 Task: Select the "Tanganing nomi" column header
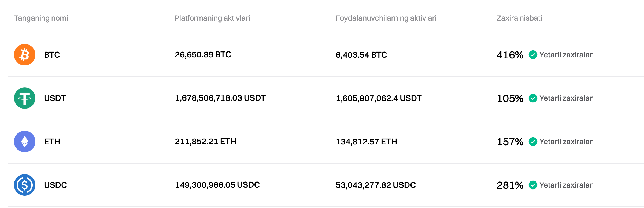(41, 18)
